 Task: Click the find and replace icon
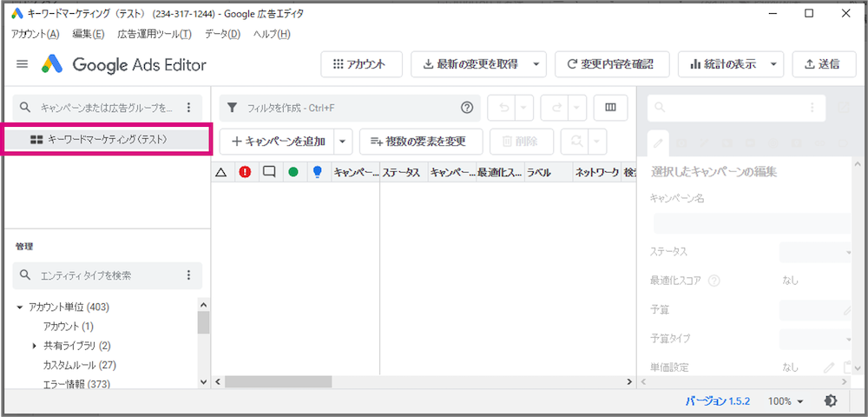575,142
